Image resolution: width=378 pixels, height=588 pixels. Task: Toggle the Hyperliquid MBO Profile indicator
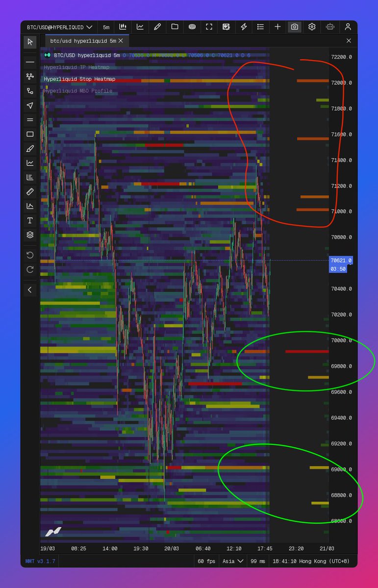pos(78,91)
